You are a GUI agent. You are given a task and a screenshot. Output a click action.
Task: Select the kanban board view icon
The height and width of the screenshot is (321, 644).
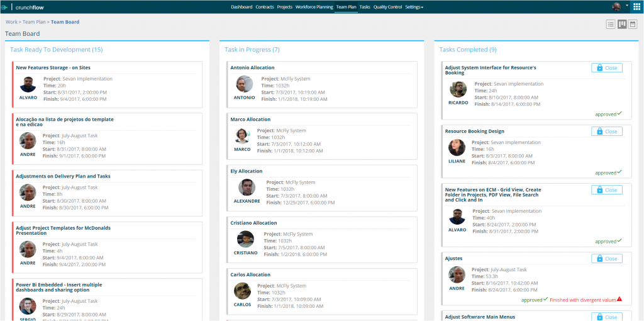(x=622, y=25)
